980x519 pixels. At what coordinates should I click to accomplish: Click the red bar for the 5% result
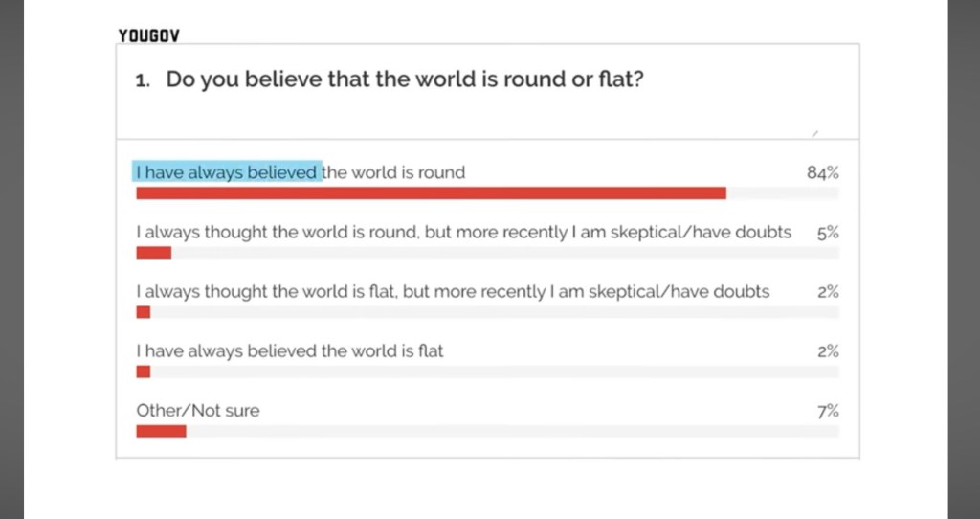(154, 253)
